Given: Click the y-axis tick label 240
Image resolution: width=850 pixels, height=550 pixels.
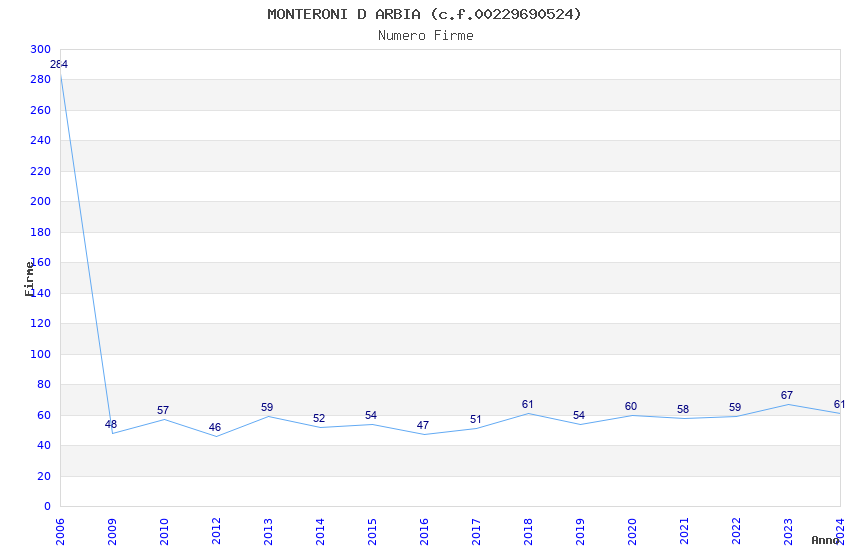Looking at the screenshot, I should [41, 140].
